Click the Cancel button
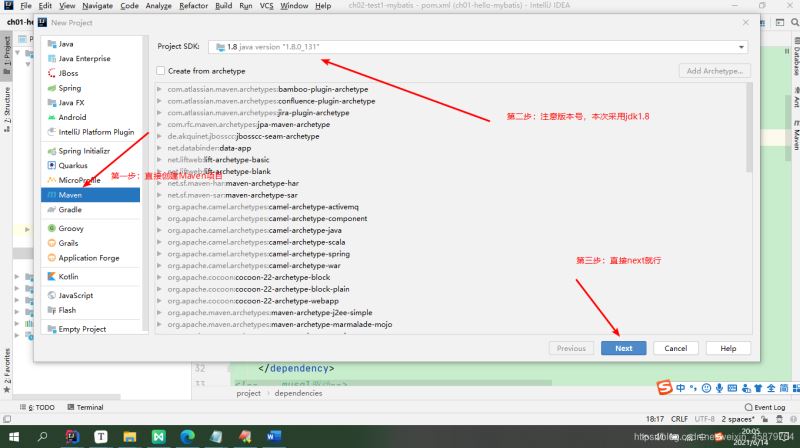 (x=676, y=349)
